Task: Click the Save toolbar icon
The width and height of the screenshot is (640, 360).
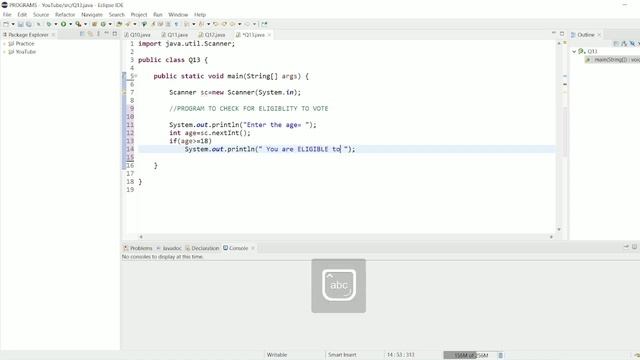Action: click(20, 24)
